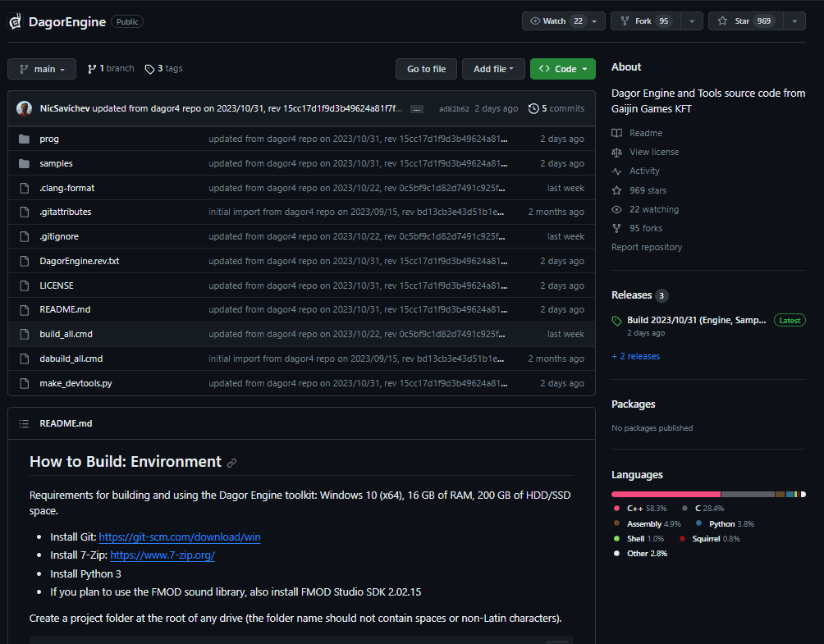Open the Readme from the book icon
This screenshot has height=644, width=824.
pyautogui.click(x=616, y=132)
